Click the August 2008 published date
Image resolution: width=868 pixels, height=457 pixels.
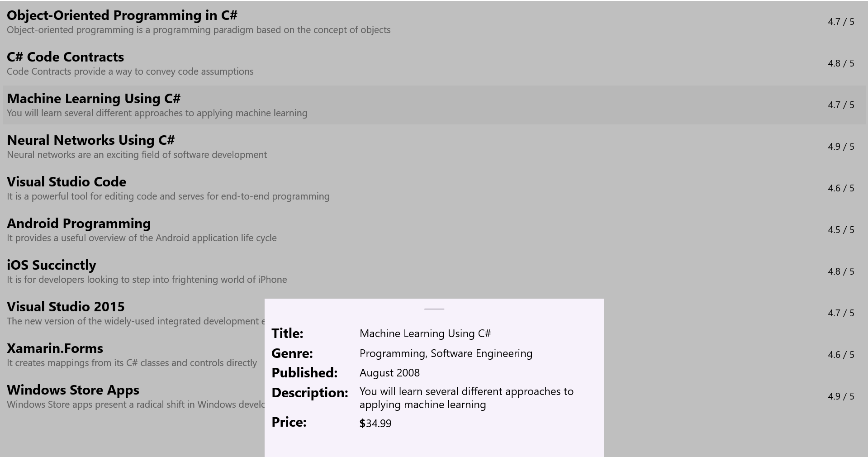389,373
